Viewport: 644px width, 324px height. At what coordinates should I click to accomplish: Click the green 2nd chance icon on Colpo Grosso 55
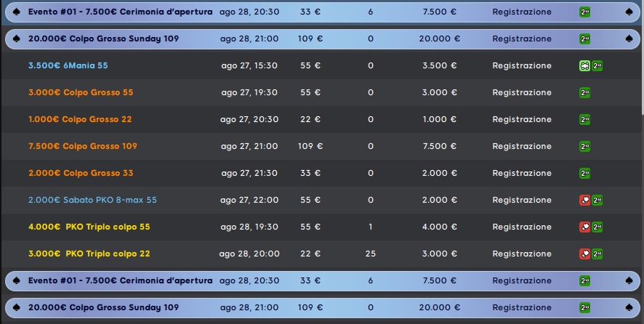[x=584, y=92]
